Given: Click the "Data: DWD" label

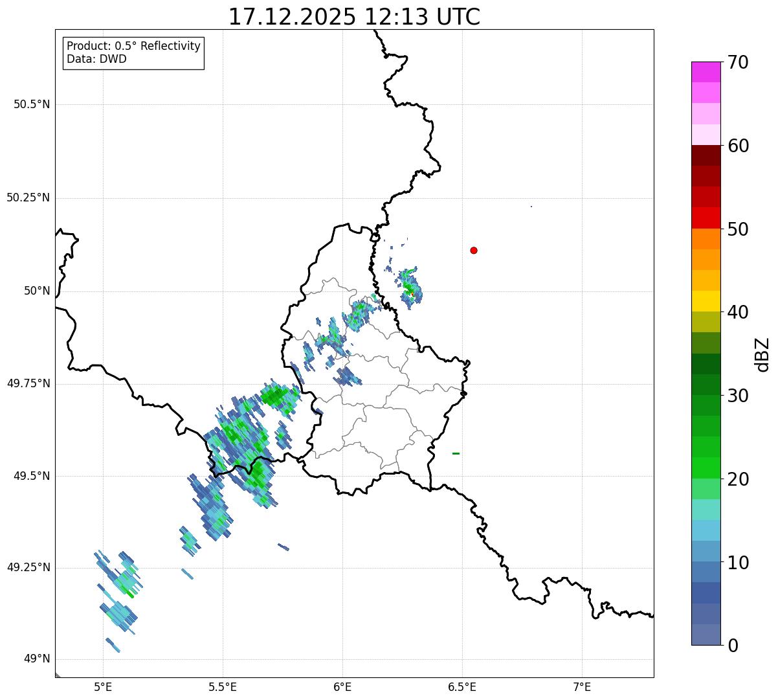Looking at the screenshot, I should point(96,60).
